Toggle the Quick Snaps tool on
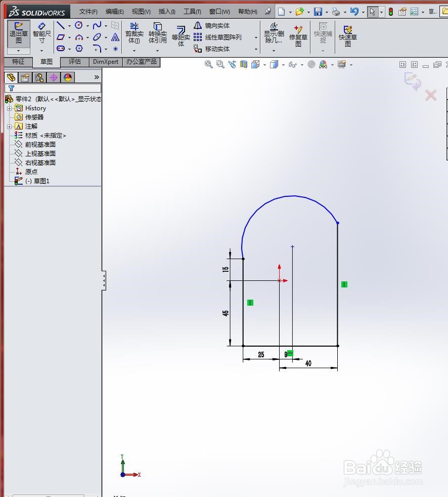Viewport: 448px width, 497px height. tap(322, 34)
